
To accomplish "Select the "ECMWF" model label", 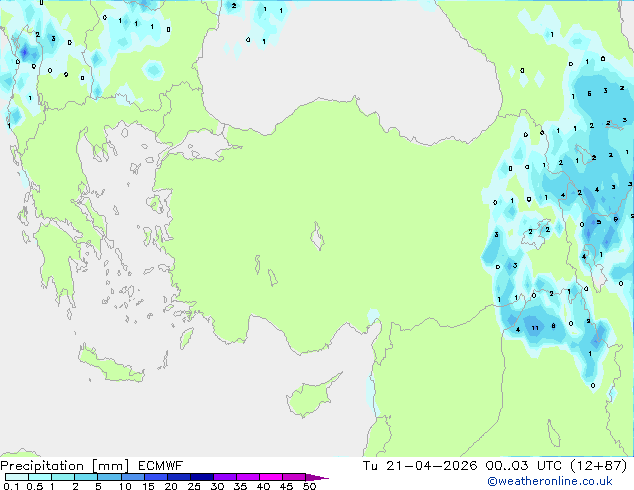I will point(161,466).
